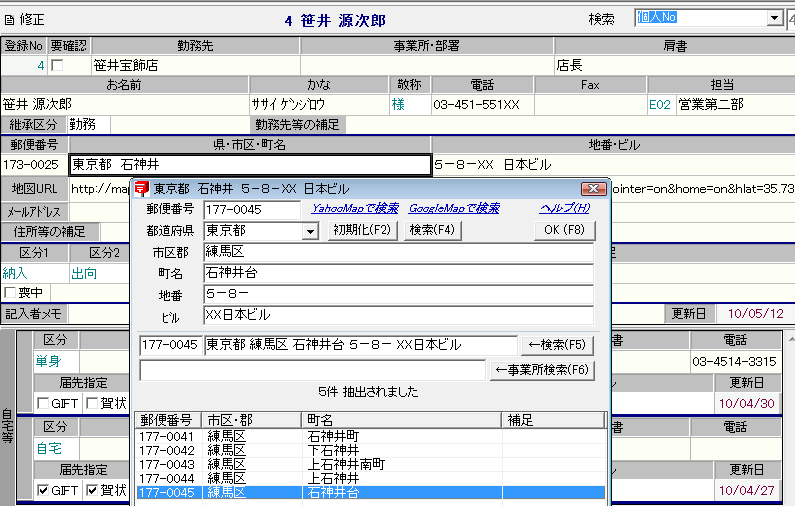Select result row 177-0043 上石神井南町

370,464
